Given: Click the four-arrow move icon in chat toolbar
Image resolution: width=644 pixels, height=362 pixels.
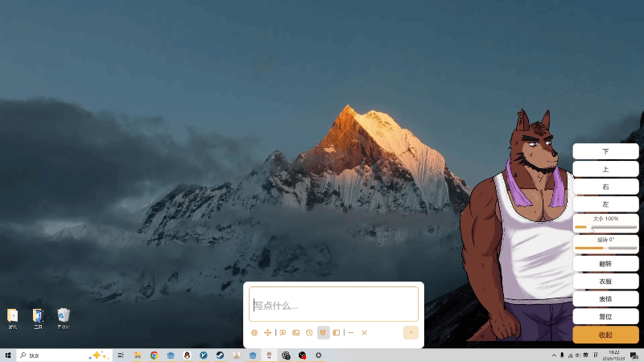Looking at the screenshot, I should tap(267, 333).
